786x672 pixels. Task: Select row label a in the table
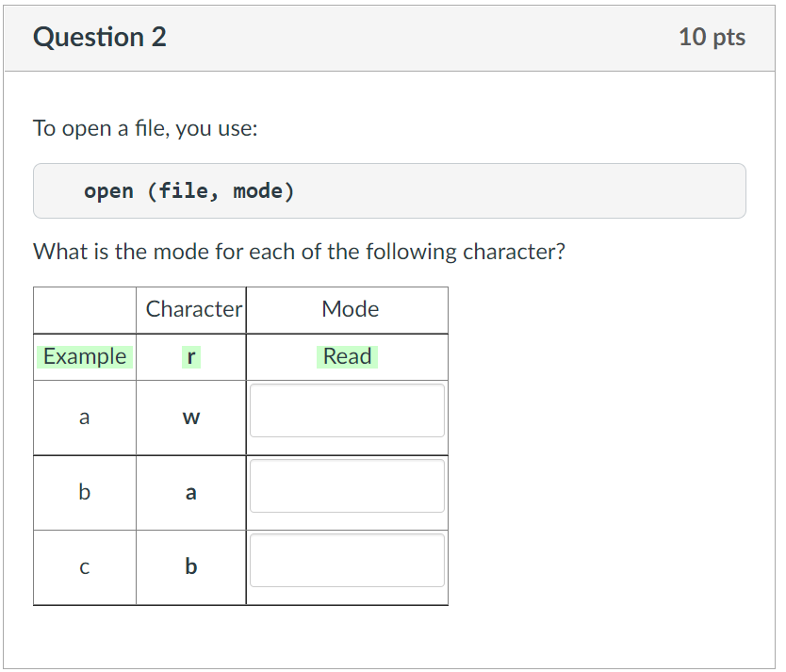point(84,417)
